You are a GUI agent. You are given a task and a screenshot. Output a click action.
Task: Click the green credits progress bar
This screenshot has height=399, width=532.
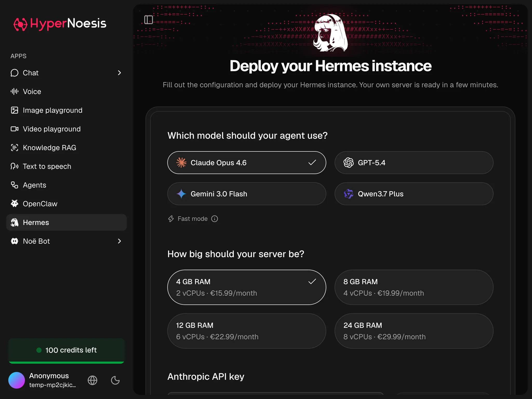pos(66,362)
